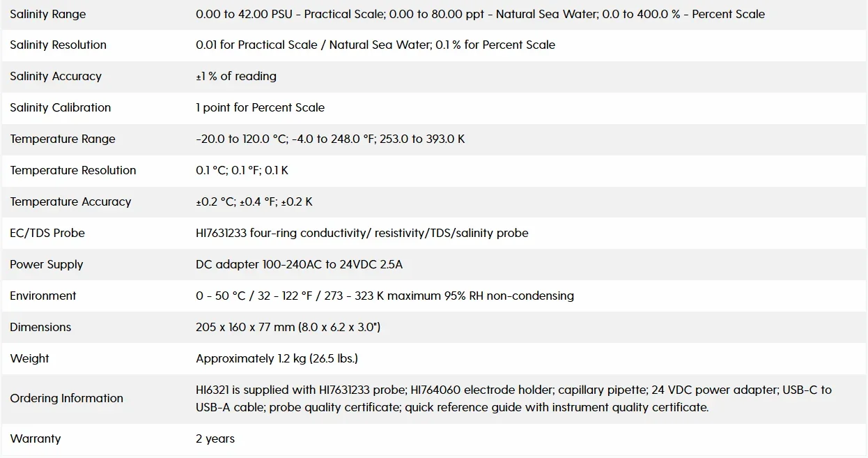
Task: Click the ±1 % of reading value
Action: [x=236, y=76]
